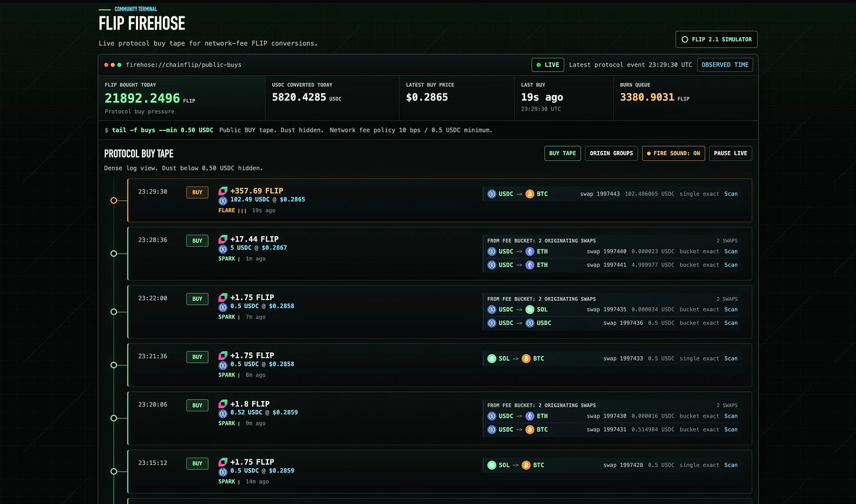Open the Scan link for swap 1997435
The height and width of the screenshot is (504, 856).
coord(731,310)
